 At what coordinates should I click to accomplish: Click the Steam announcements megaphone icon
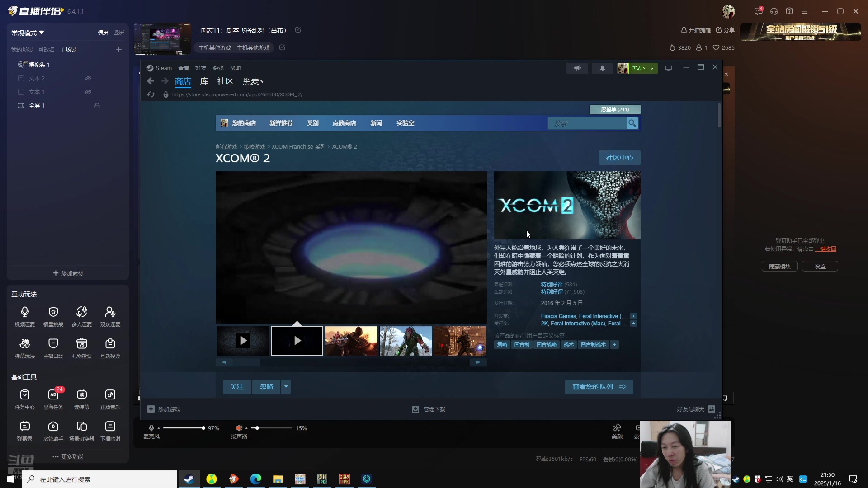click(577, 68)
